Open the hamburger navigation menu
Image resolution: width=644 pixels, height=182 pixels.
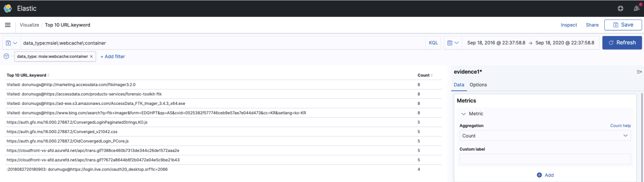coord(7,25)
